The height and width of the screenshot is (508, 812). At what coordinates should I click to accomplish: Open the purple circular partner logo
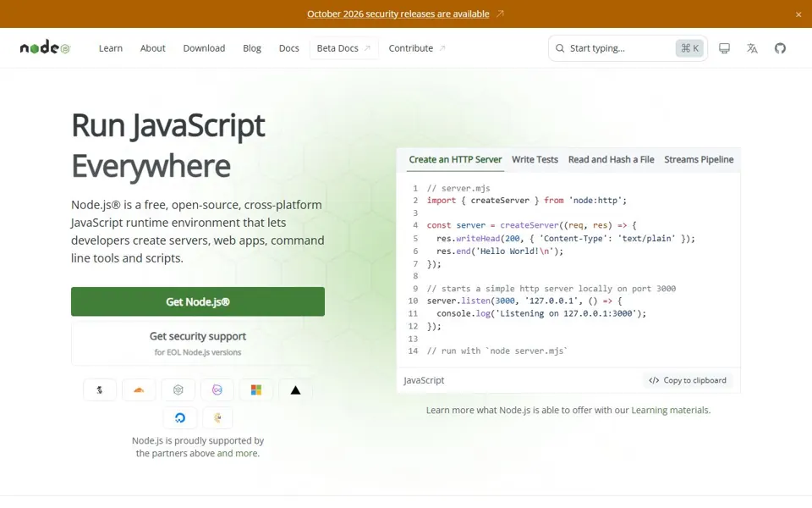(217, 389)
